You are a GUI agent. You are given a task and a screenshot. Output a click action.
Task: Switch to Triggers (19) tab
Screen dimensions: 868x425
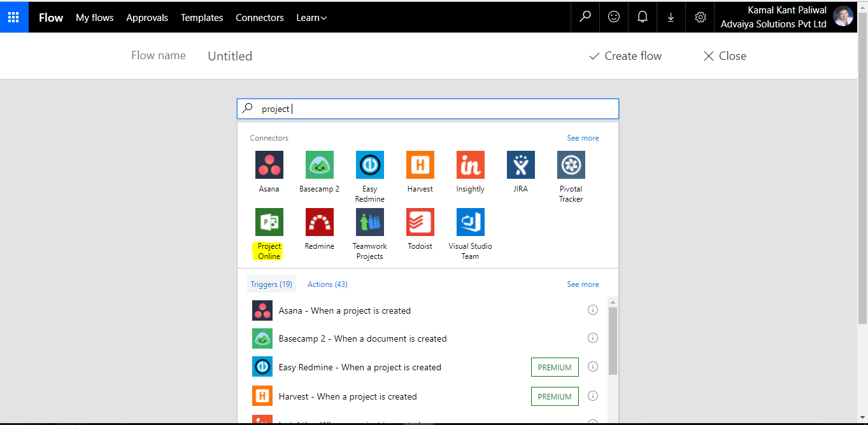tap(271, 284)
